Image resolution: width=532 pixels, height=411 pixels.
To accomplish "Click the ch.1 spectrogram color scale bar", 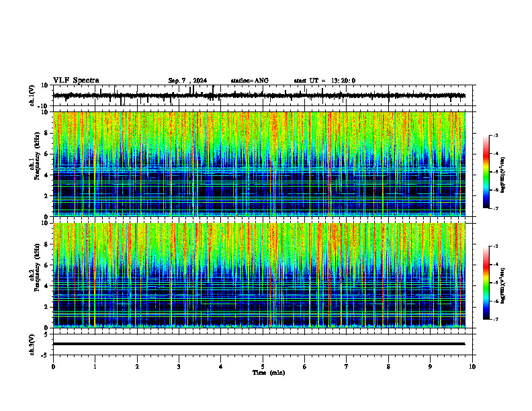I will tap(486, 172).
